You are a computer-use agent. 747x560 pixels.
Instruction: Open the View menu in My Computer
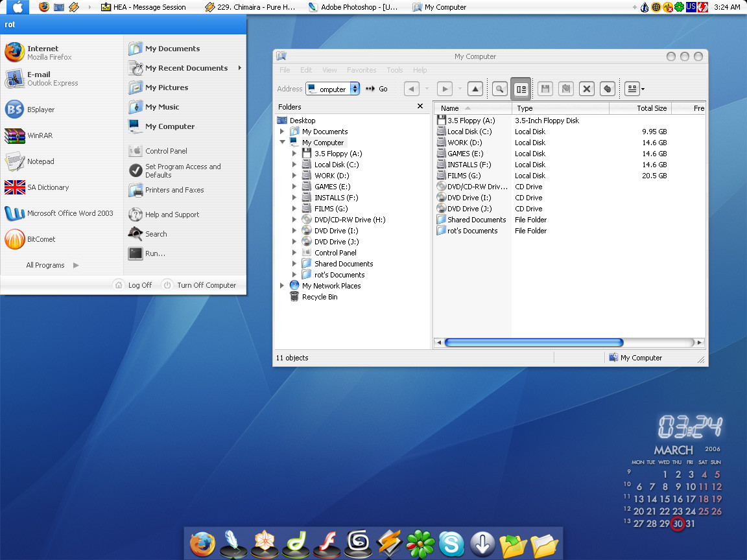point(329,70)
